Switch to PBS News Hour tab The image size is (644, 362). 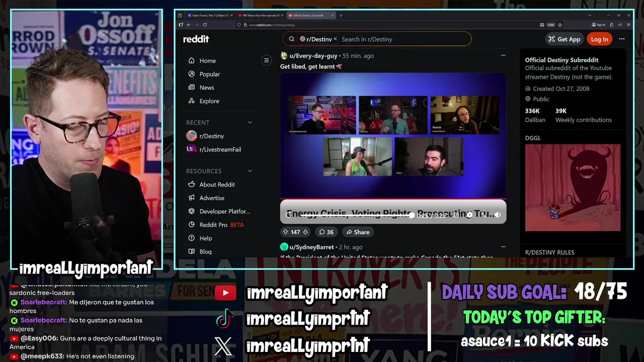point(260,16)
